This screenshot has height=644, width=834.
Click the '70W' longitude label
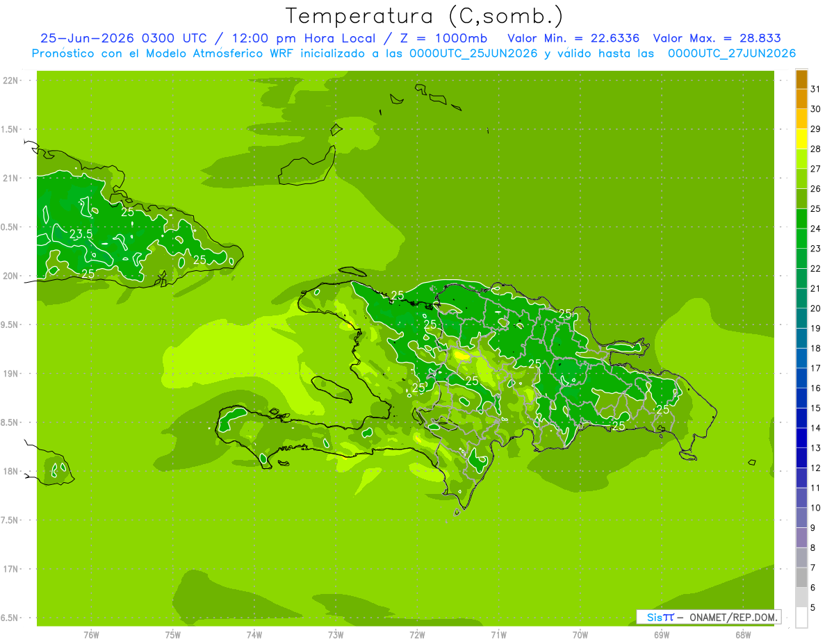[x=580, y=634]
